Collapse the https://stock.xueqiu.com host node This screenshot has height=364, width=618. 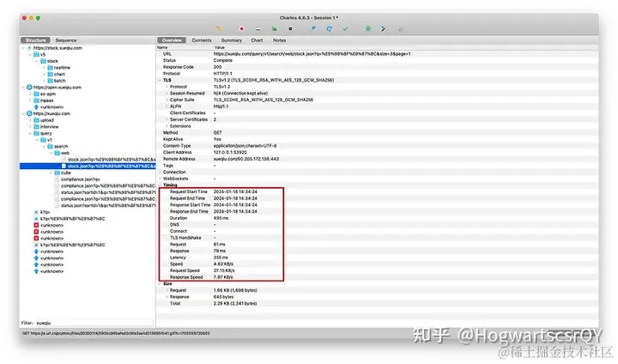point(23,48)
